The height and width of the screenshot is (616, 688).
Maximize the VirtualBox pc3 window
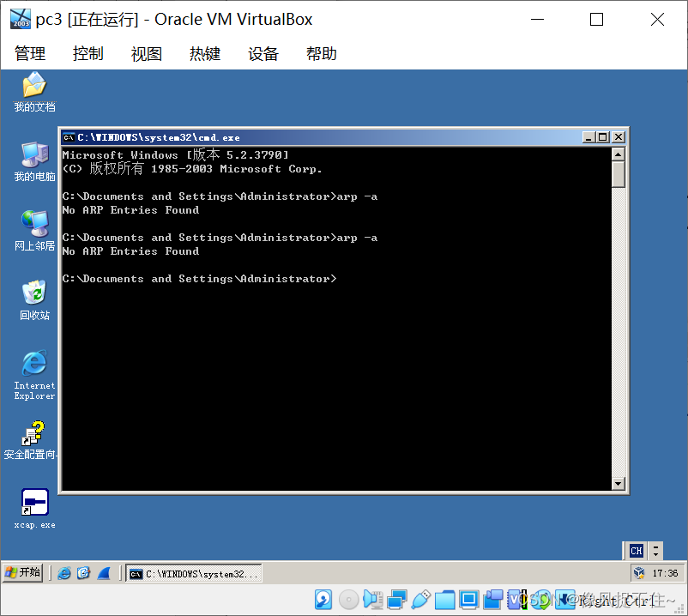tap(596, 20)
